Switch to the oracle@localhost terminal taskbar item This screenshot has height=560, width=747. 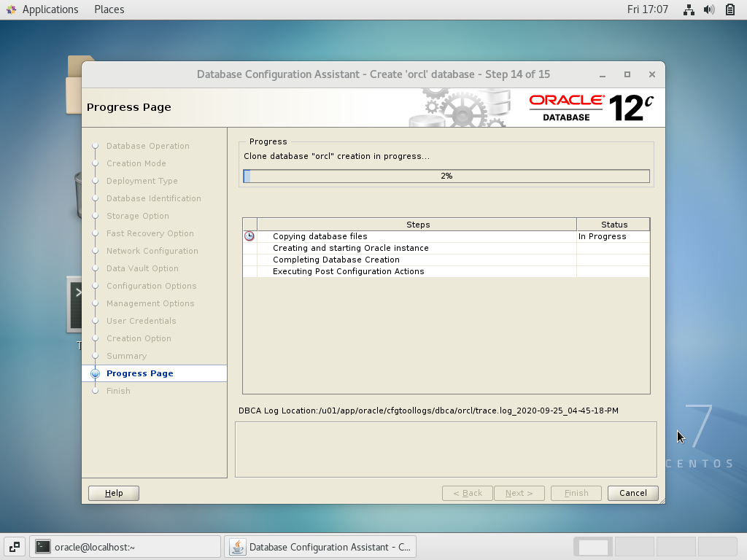pyautogui.click(x=125, y=547)
